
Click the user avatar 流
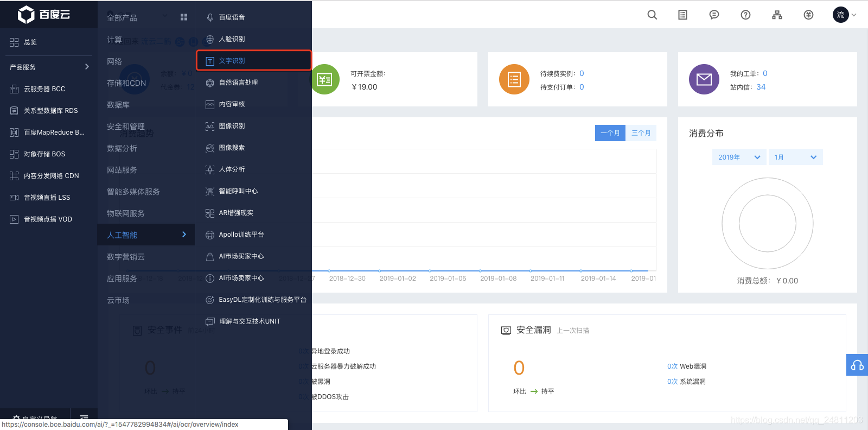[x=840, y=15]
